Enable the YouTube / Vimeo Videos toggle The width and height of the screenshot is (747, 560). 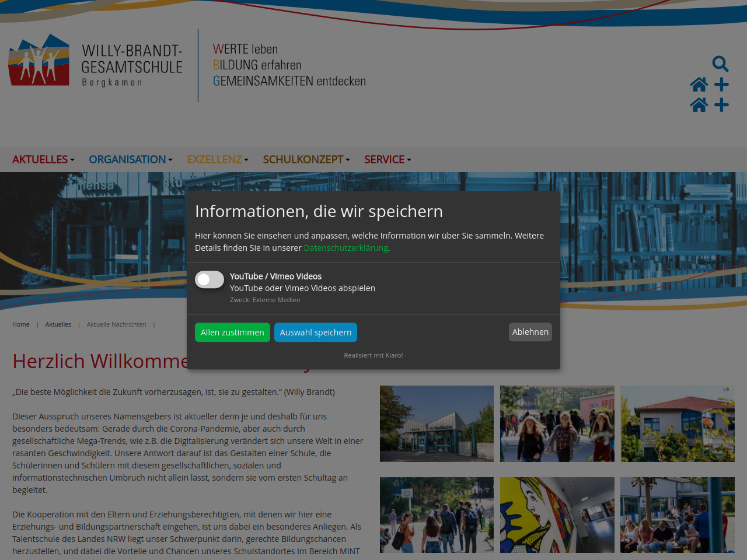coord(210,280)
